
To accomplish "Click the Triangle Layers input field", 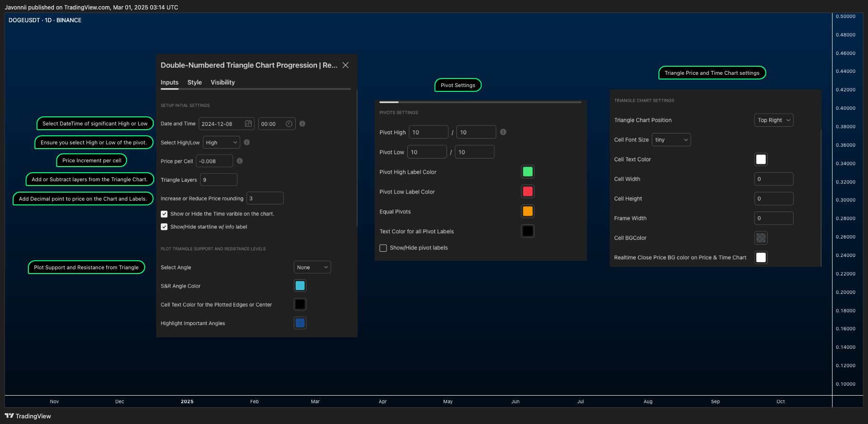I will 219,180.
